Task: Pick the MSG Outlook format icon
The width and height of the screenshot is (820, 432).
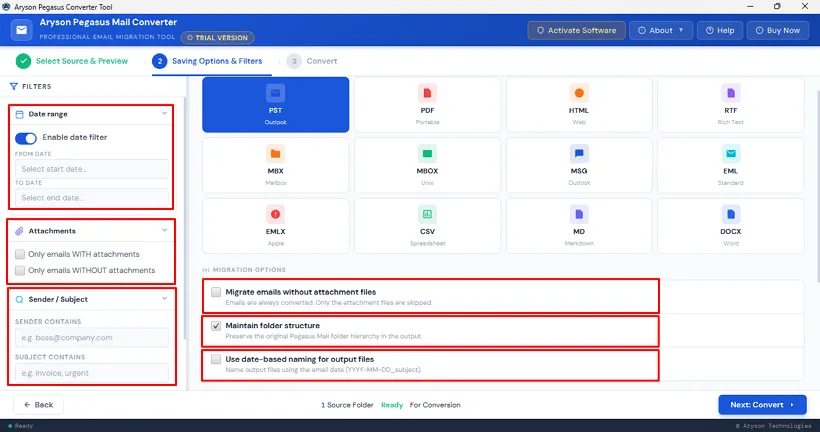Action: click(579, 154)
